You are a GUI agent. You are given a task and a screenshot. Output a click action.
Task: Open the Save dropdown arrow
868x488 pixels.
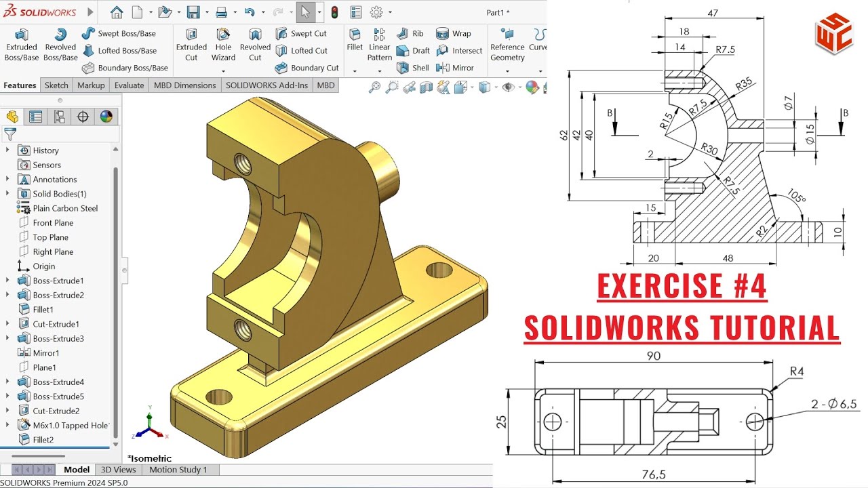pos(205,12)
